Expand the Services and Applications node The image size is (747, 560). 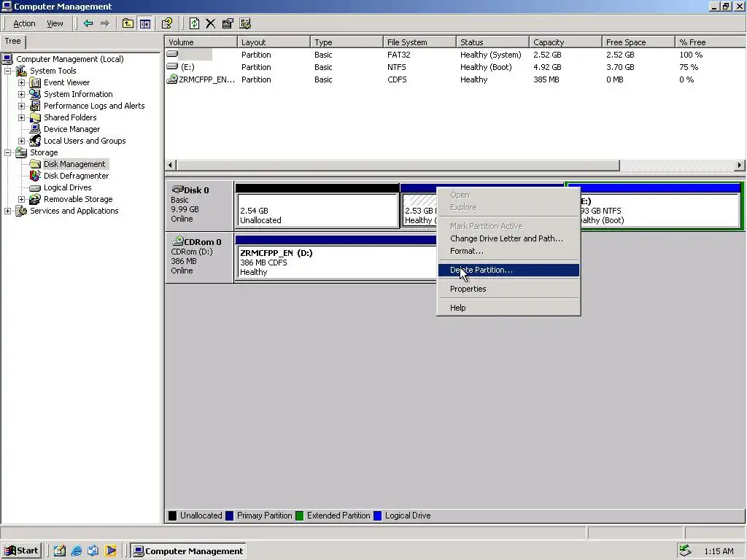7,211
